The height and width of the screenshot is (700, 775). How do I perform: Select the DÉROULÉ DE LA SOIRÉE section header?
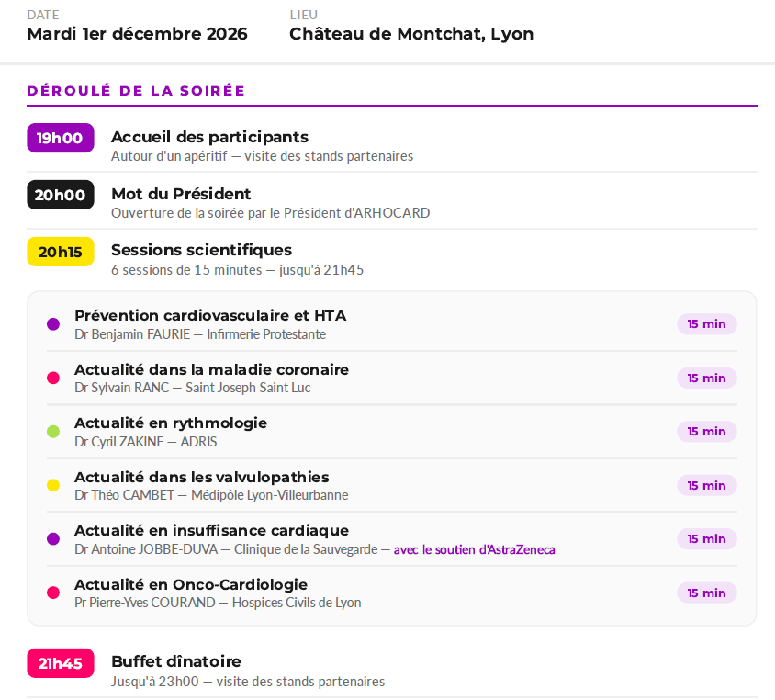[136, 91]
